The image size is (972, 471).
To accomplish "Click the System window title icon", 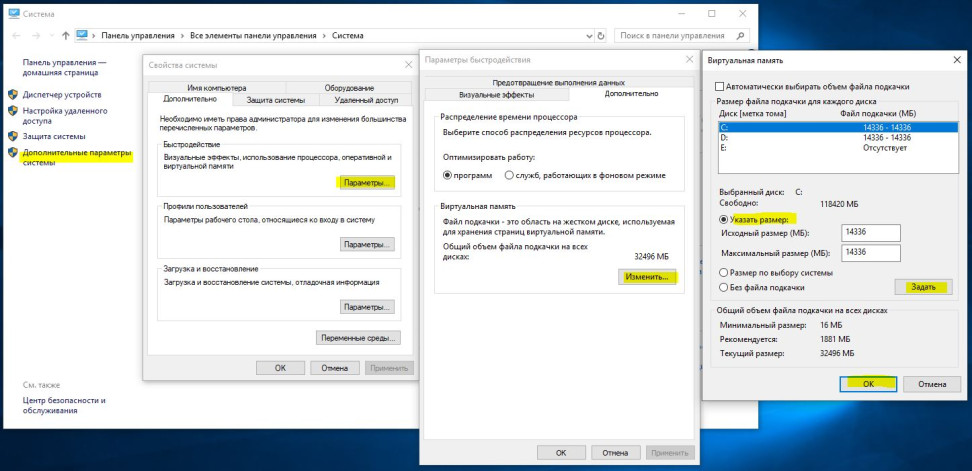I will (x=14, y=13).
